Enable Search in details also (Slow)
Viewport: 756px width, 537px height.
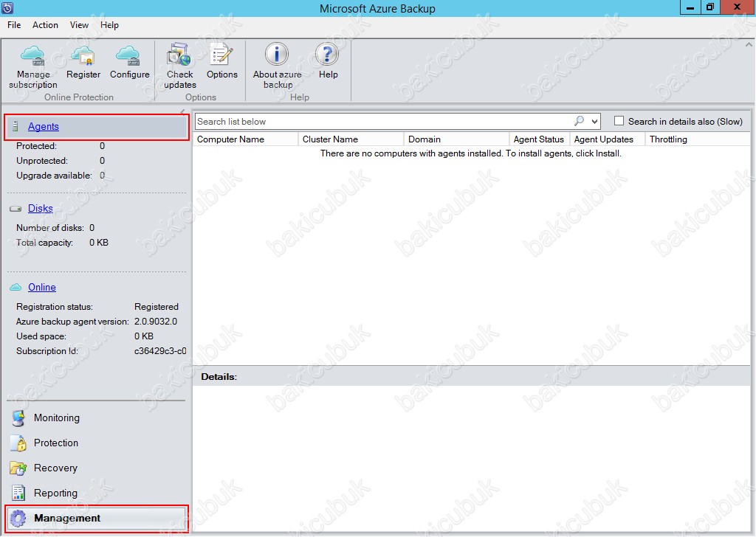619,121
